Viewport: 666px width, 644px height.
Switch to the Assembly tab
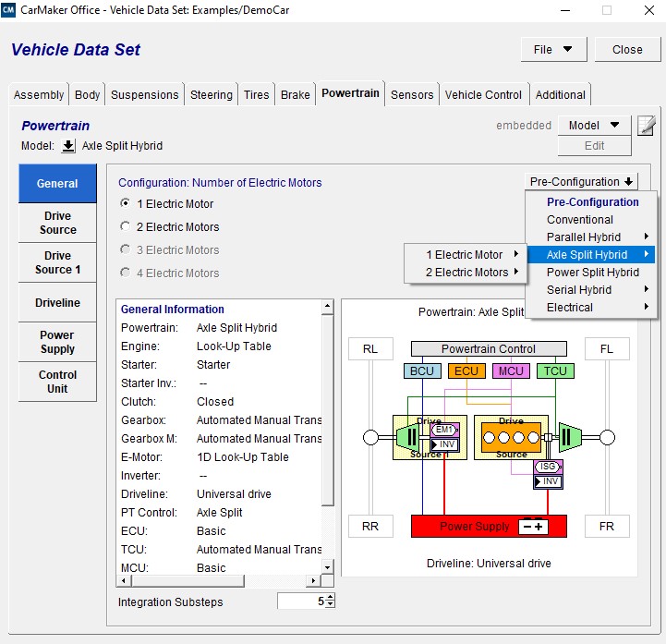click(39, 94)
